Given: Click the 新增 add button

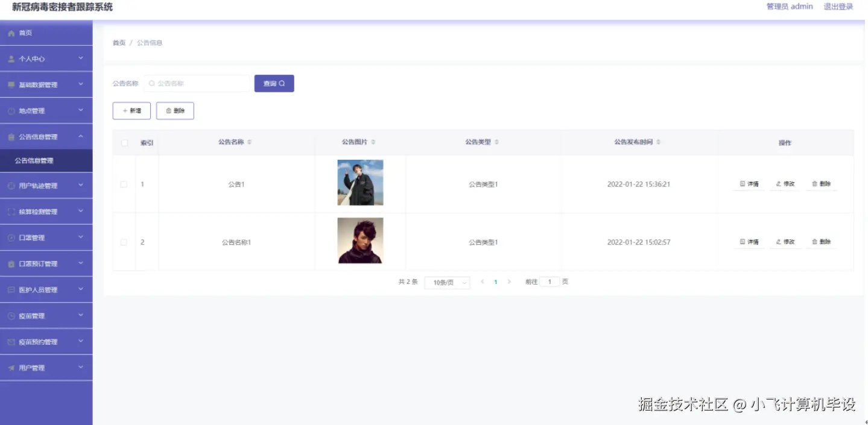Looking at the screenshot, I should tap(131, 111).
